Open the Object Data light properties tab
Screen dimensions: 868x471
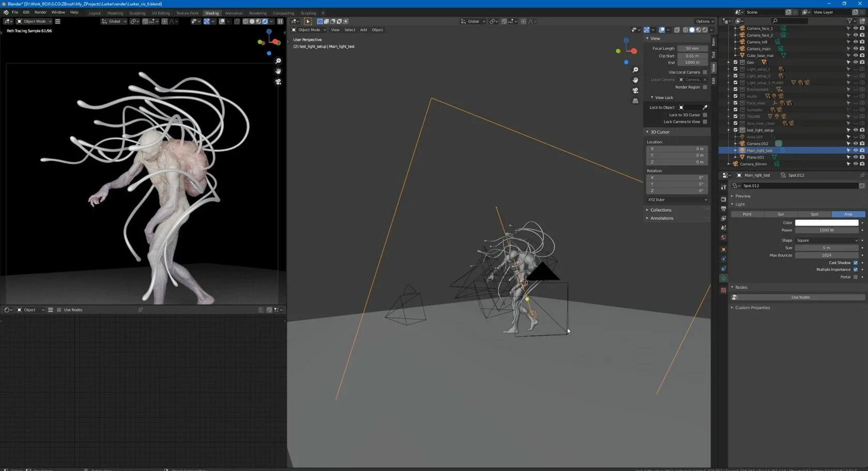[723, 278]
